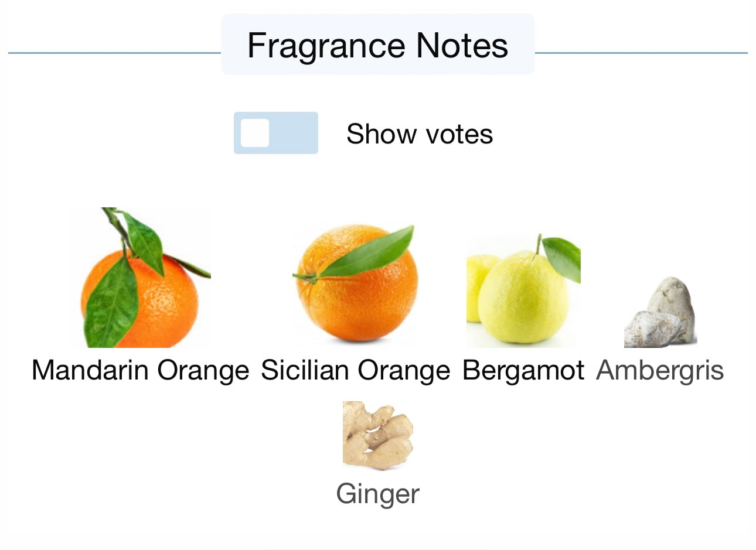Image resolution: width=756 pixels, height=550 pixels.
Task: Open the Mandarin Orange note link
Action: (x=141, y=370)
